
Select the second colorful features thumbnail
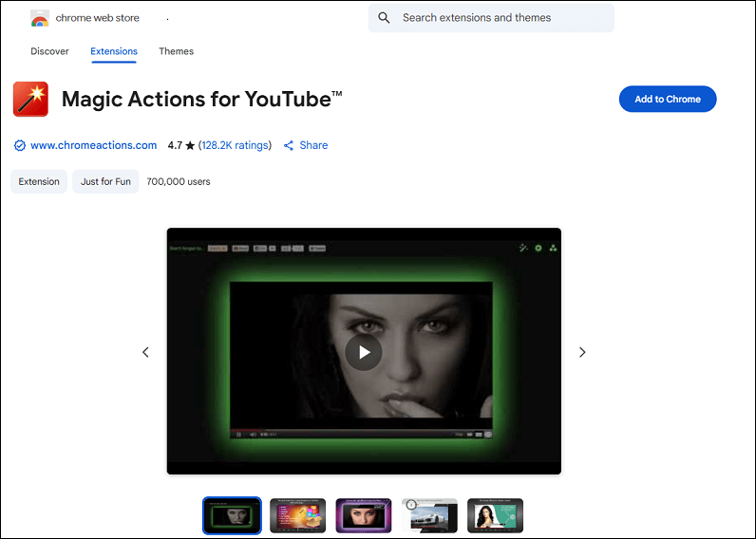[298, 516]
